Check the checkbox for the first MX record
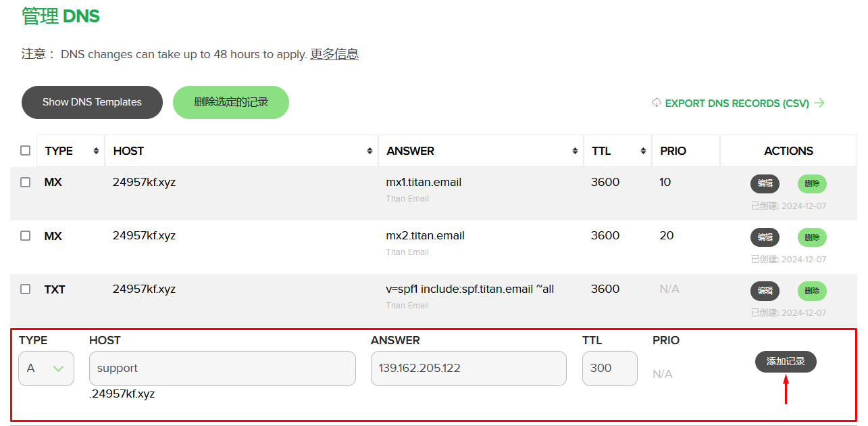 pos(25,181)
